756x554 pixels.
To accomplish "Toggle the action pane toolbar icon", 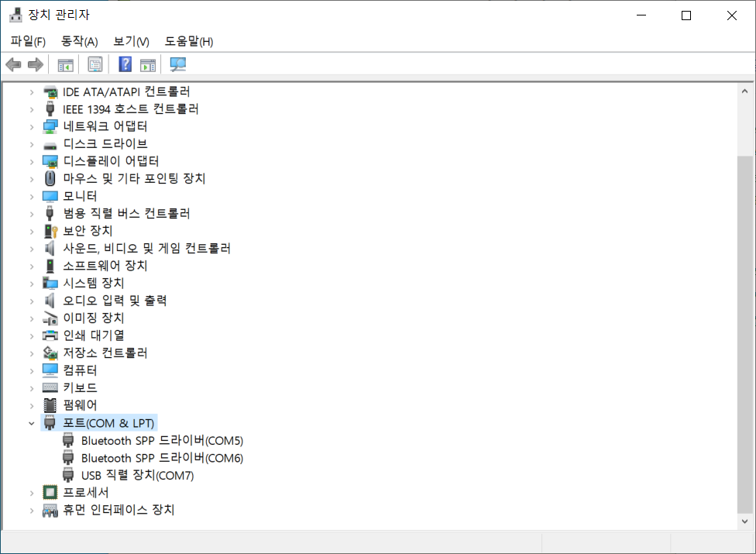I will coord(147,64).
